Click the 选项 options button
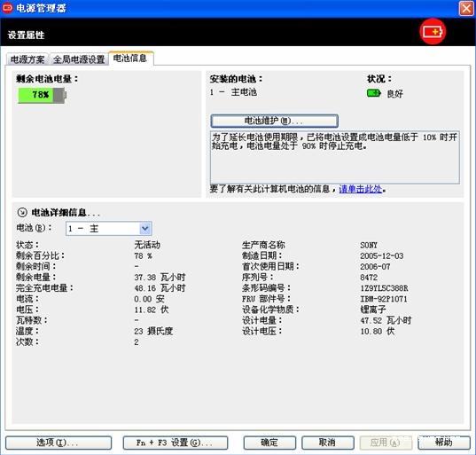Screen dimensions: 476x455 click(x=59, y=443)
